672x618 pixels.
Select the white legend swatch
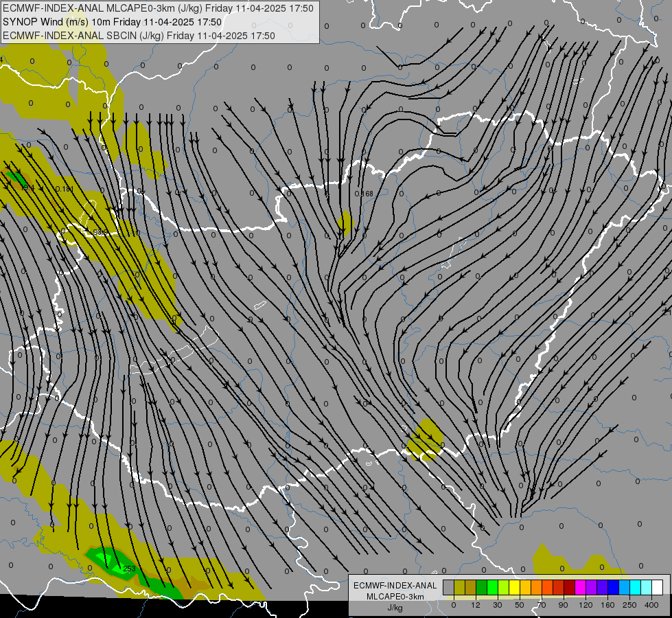[657, 588]
